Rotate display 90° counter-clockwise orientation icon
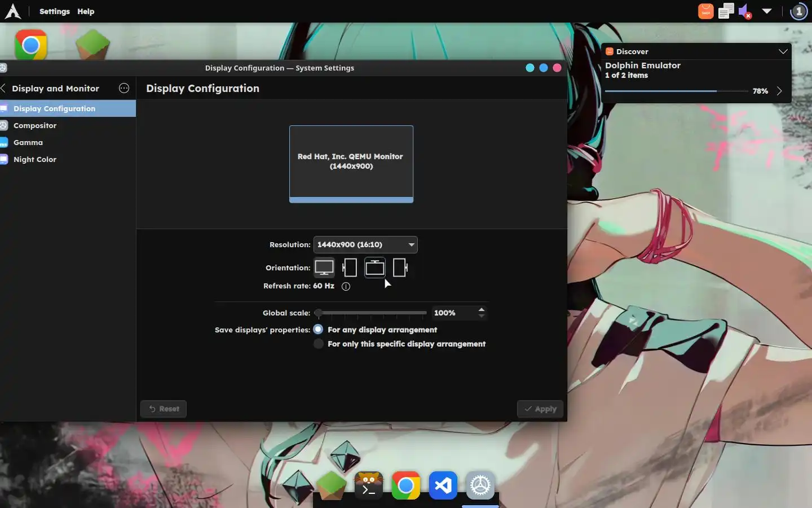This screenshot has height=508, width=812. (x=350, y=268)
